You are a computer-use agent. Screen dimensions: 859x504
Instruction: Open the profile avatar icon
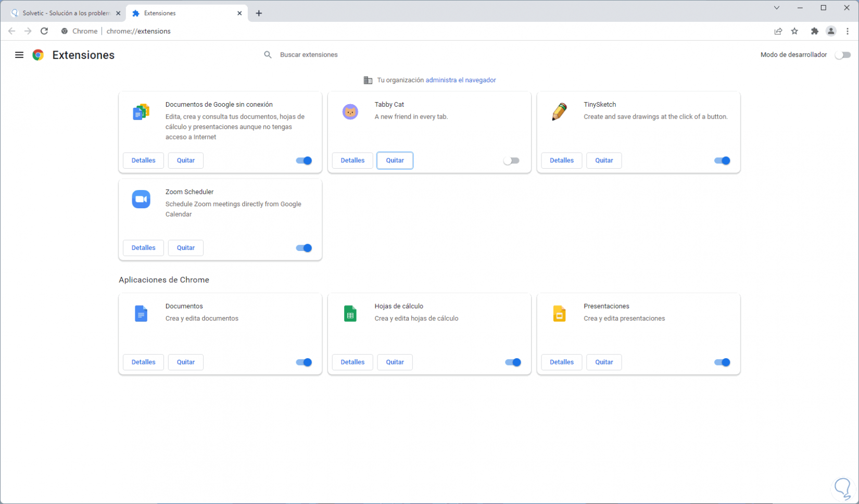(x=831, y=31)
